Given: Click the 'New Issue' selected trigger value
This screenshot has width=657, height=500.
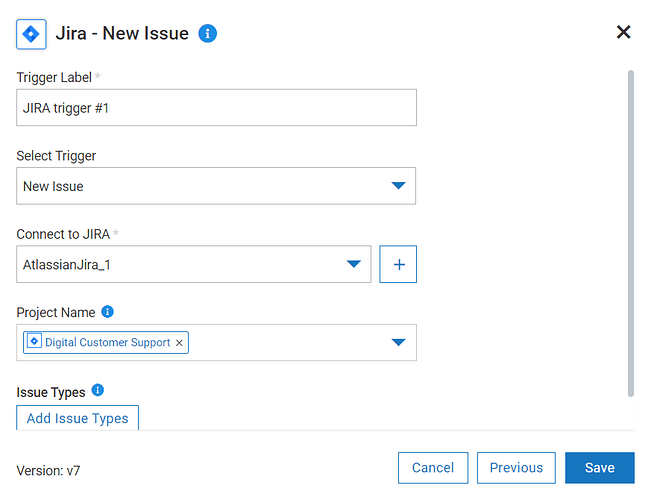Looking at the screenshot, I should click(x=54, y=186).
